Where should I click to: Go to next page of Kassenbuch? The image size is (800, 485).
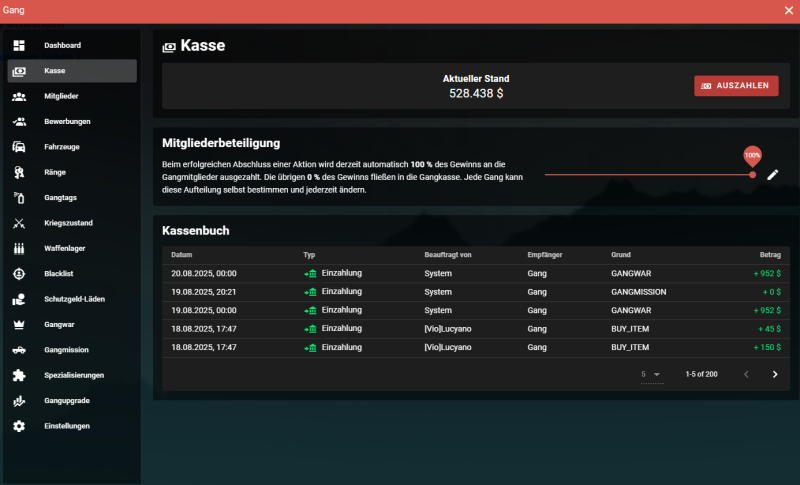[x=775, y=374]
